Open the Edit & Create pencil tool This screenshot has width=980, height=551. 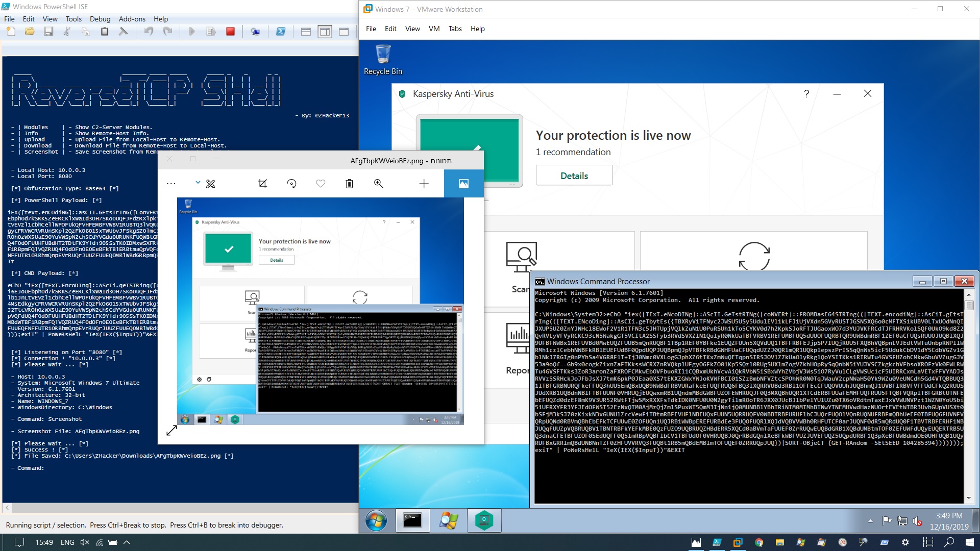(210, 184)
